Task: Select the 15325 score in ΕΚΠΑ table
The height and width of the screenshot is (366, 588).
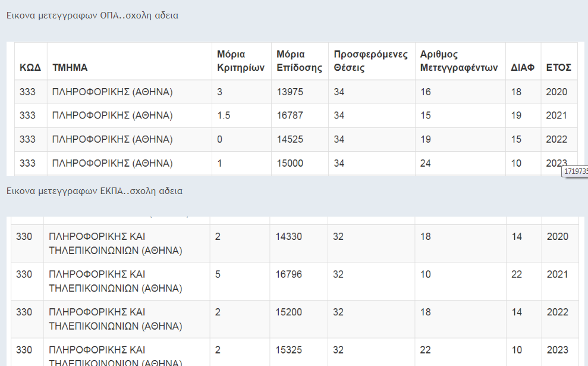Action: tap(288, 350)
